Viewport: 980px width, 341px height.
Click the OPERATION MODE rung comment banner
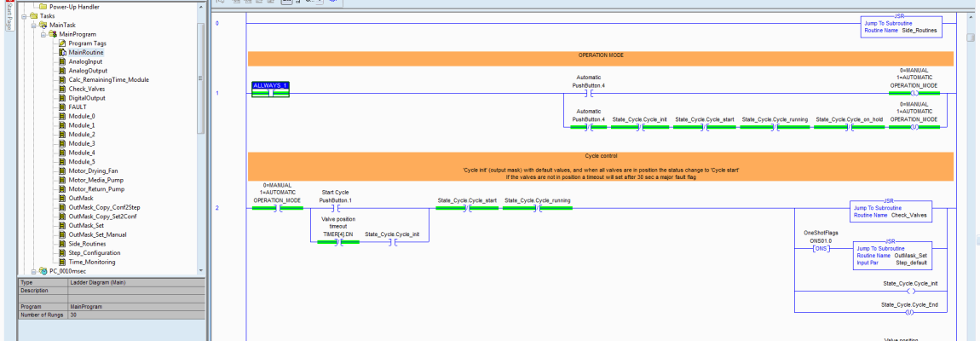click(x=601, y=58)
